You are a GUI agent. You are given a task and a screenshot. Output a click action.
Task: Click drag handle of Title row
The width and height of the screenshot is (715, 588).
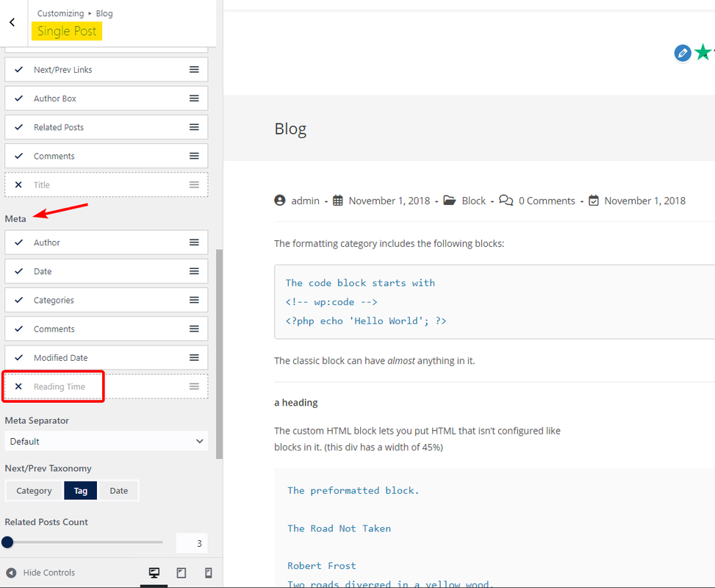point(194,184)
